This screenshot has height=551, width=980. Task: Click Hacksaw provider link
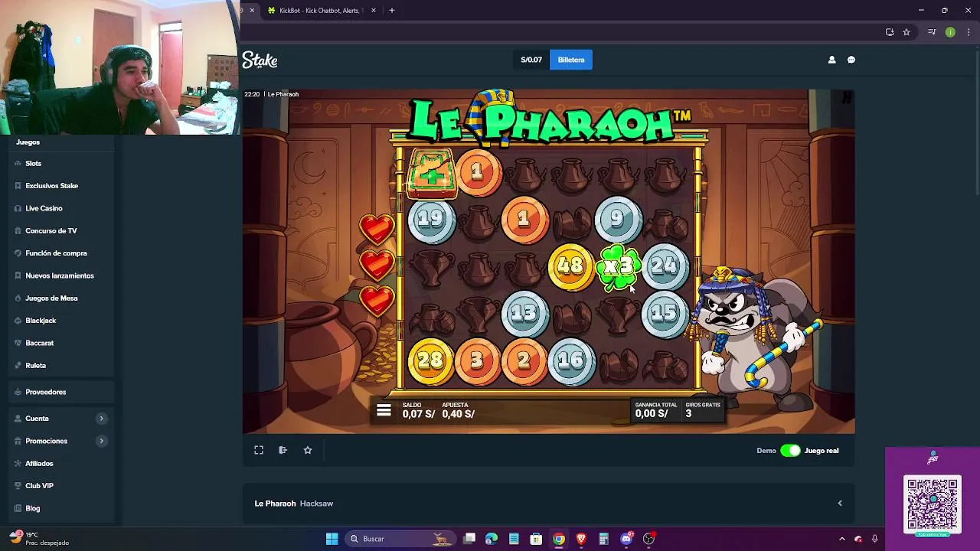(x=316, y=504)
